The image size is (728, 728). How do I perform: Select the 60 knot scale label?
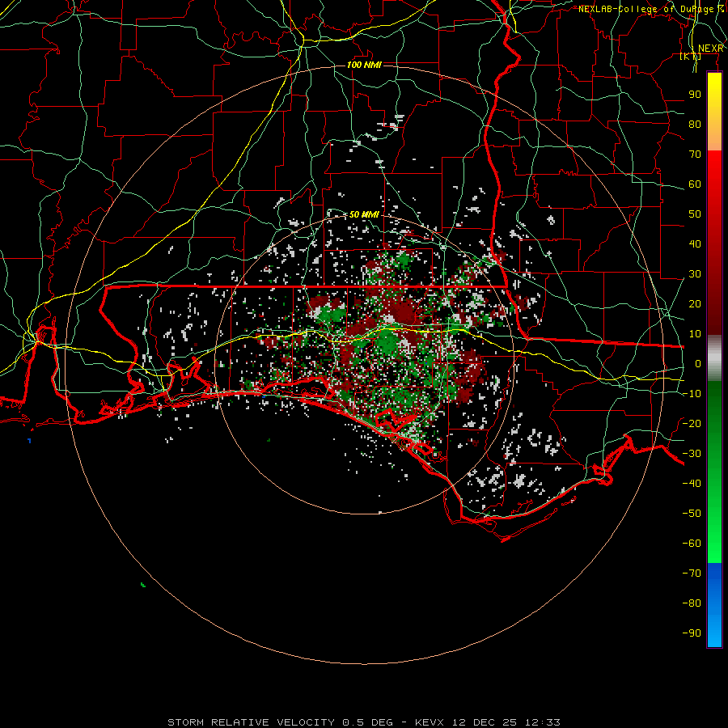tap(695, 184)
